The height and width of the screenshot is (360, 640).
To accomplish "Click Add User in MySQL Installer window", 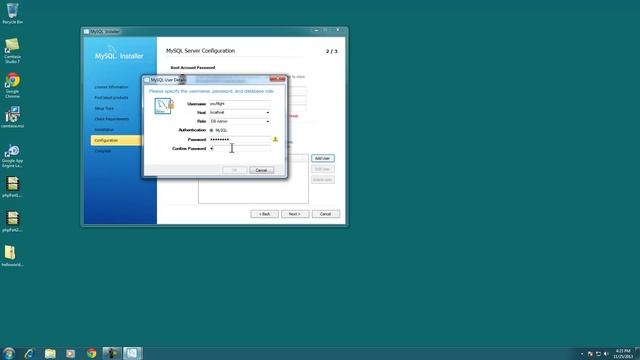I will coord(322,158).
